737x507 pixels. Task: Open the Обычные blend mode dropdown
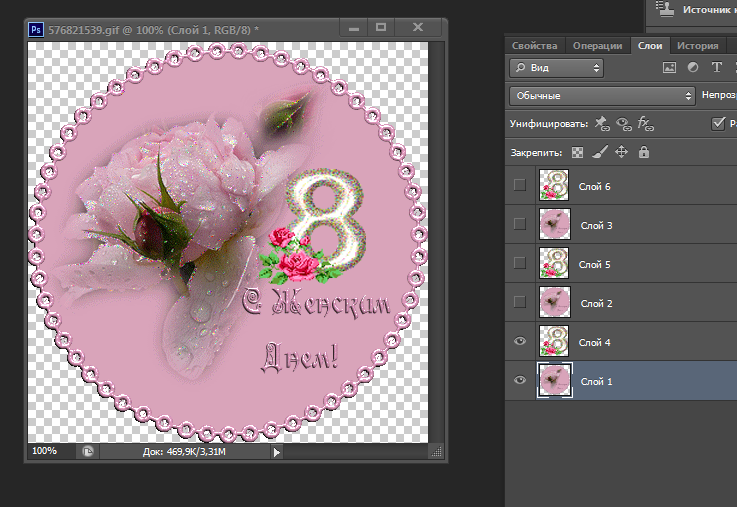601,96
